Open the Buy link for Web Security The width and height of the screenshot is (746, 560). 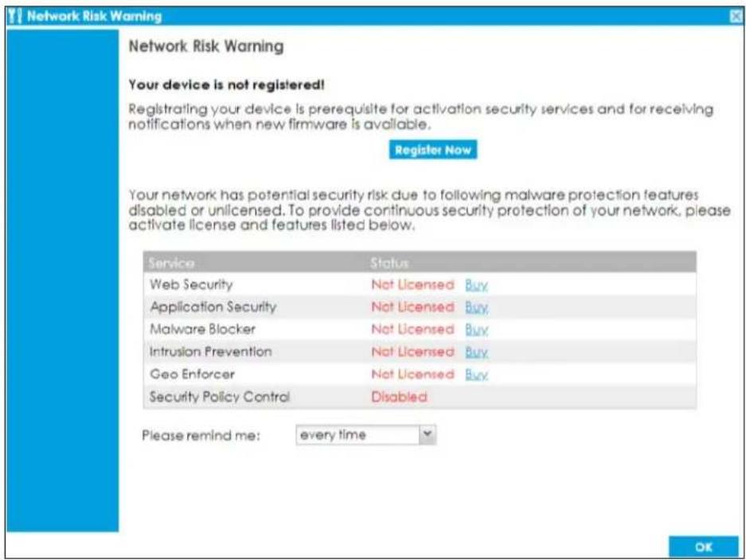click(476, 285)
